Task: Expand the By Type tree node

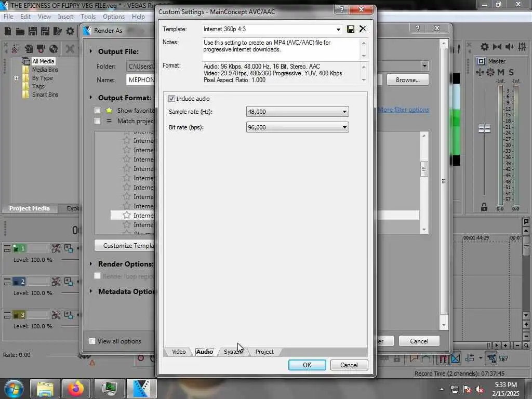Action: (16, 78)
